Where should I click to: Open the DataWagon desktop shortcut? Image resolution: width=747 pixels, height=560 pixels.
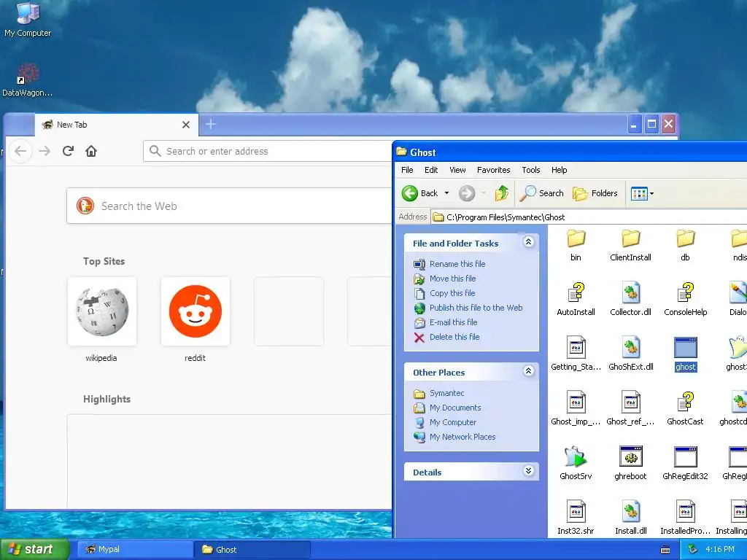click(28, 80)
